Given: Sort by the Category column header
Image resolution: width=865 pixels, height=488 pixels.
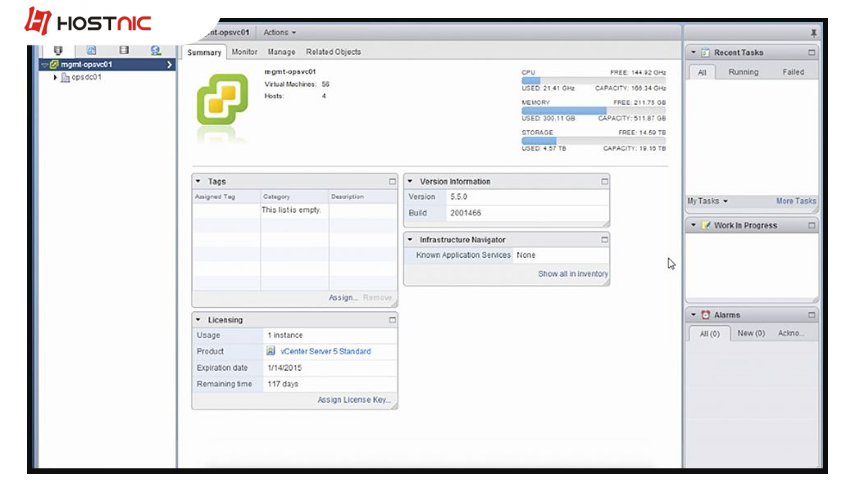Looking at the screenshot, I should pyautogui.click(x=295, y=197).
